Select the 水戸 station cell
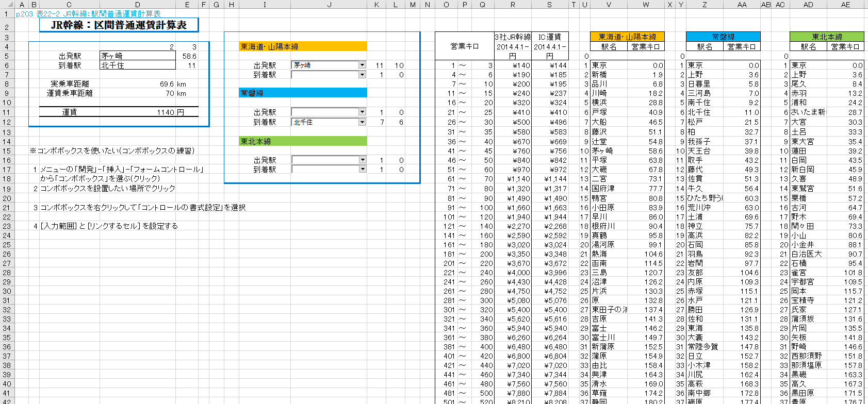The image size is (868, 404). pos(705,300)
